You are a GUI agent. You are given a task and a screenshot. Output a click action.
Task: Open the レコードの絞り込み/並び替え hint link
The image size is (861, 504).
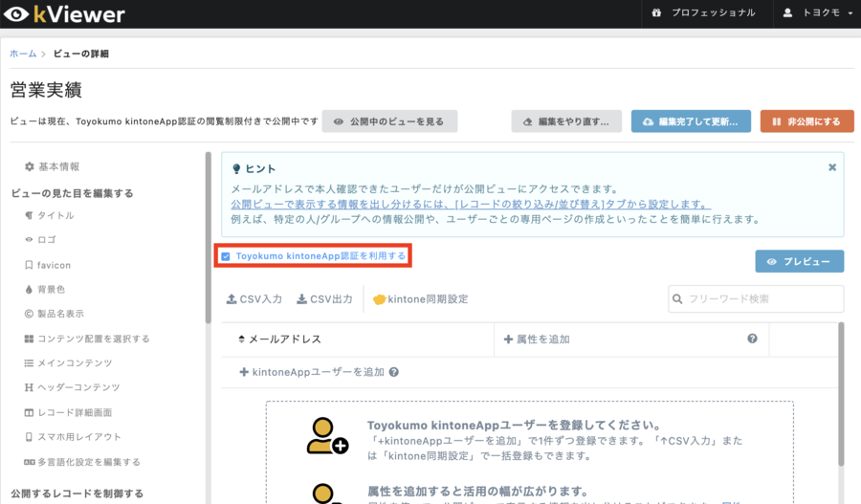pyautogui.click(x=471, y=205)
